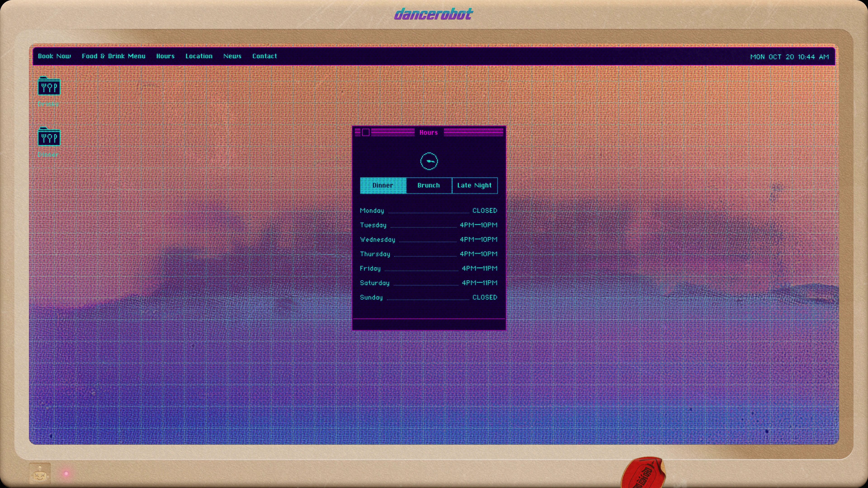Image resolution: width=868 pixels, height=488 pixels.
Task: Open the Dinner folder on the desktop
Action: (49, 137)
